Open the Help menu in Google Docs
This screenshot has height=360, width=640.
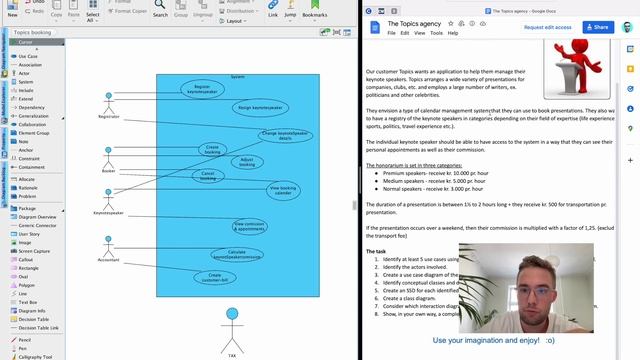point(453,33)
